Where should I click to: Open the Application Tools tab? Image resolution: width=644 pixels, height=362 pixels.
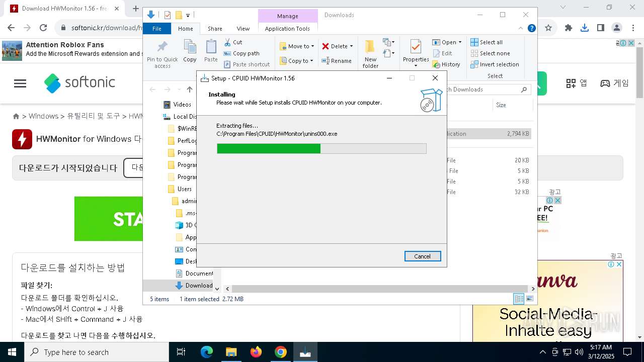pos(287,29)
